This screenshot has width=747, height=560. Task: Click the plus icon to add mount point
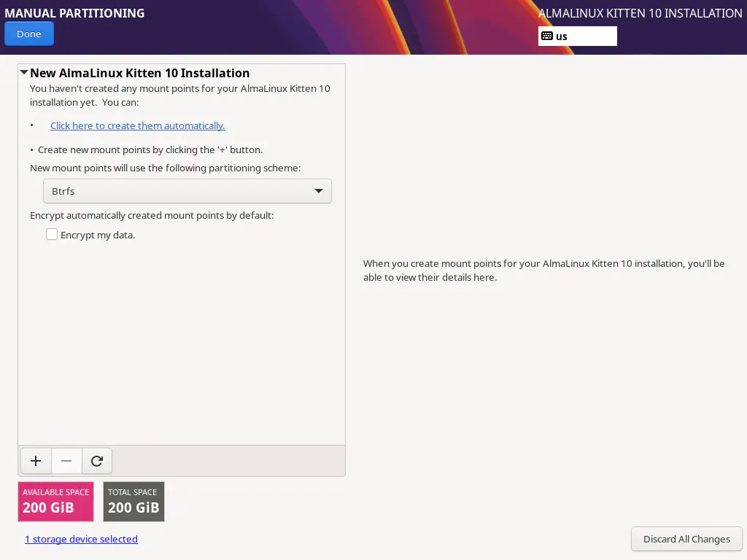36,461
